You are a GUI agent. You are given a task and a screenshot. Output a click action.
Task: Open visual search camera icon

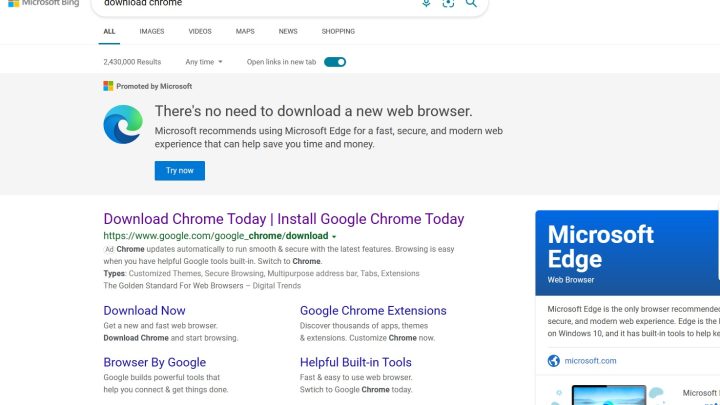click(x=448, y=3)
